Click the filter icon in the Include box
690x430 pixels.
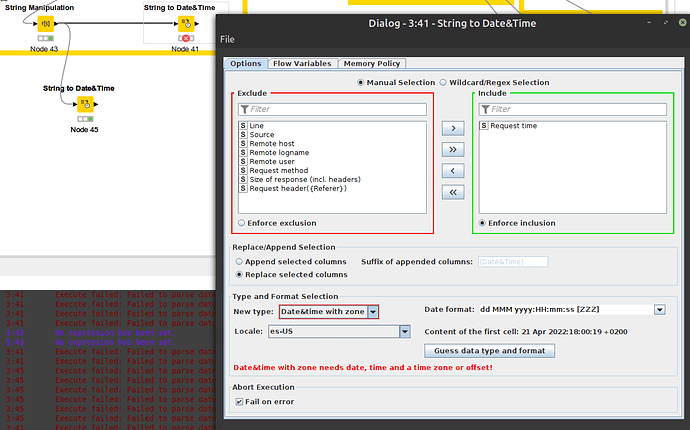point(485,109)
